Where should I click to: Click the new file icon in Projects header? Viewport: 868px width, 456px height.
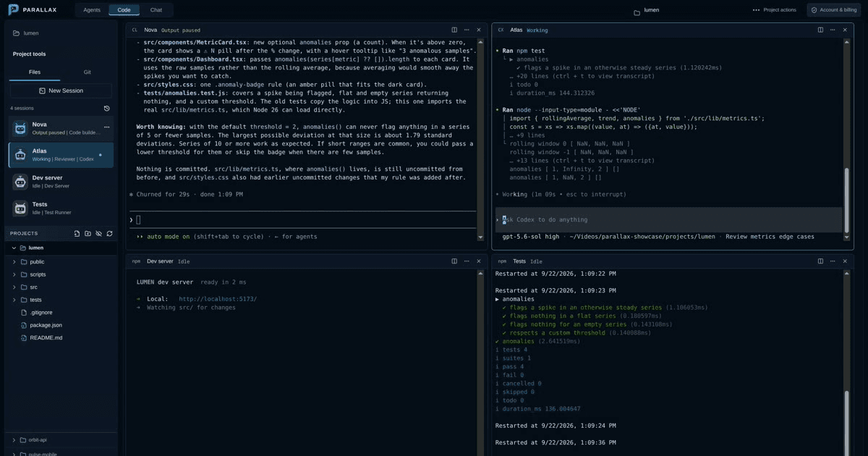point(77,234)
